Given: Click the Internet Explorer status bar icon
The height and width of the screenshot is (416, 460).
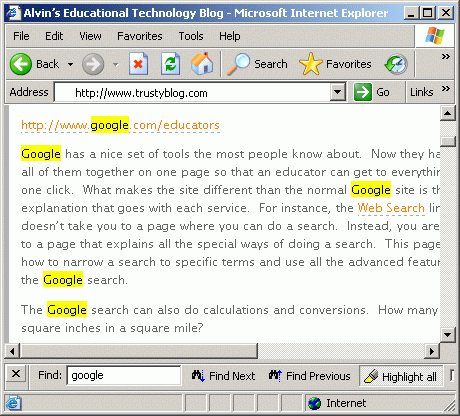Looking at the screenshot, I should click(13, 403).
